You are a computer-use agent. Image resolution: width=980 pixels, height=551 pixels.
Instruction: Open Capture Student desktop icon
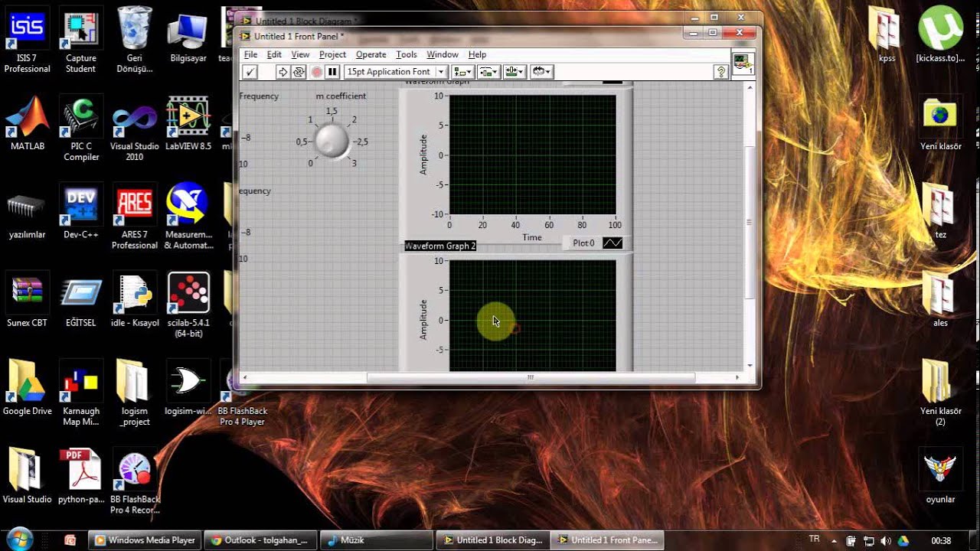80,41
